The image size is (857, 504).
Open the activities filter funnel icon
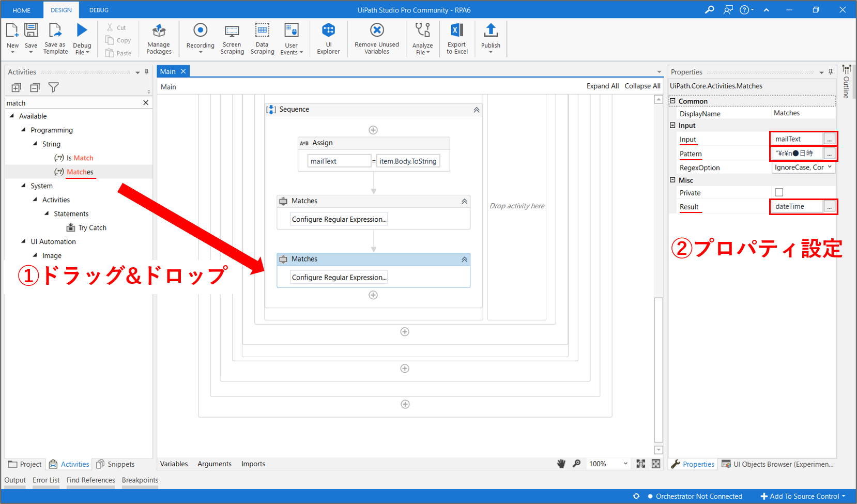[x=53, y=87]
